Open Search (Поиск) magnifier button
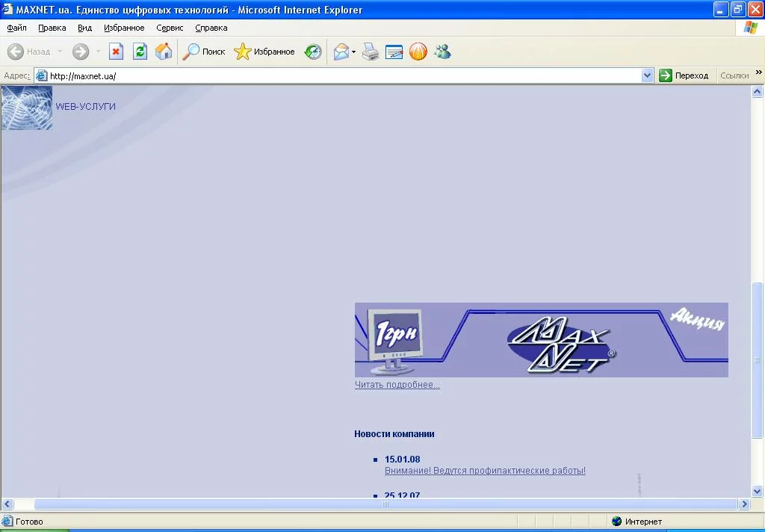The width and height of the screenshot is (765, 532). (203, 52)
